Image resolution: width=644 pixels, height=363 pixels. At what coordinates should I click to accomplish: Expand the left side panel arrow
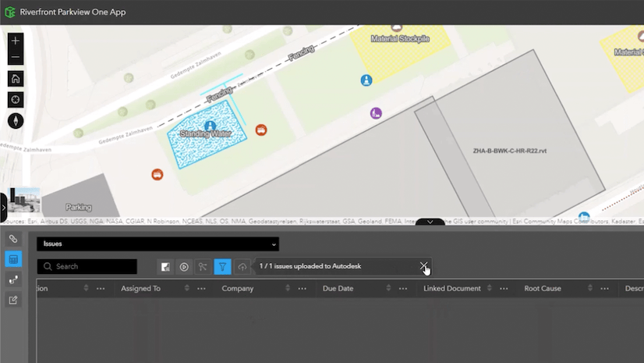tap(3, 208)
